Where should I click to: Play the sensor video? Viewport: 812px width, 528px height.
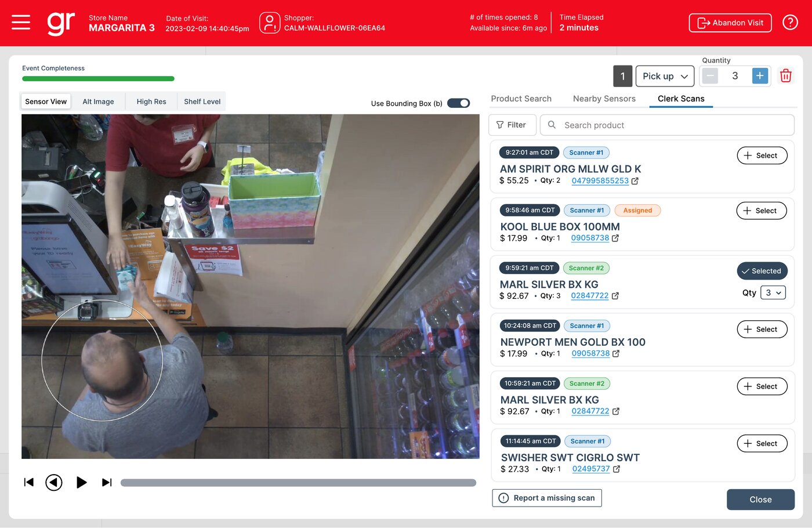click(82, 482)
